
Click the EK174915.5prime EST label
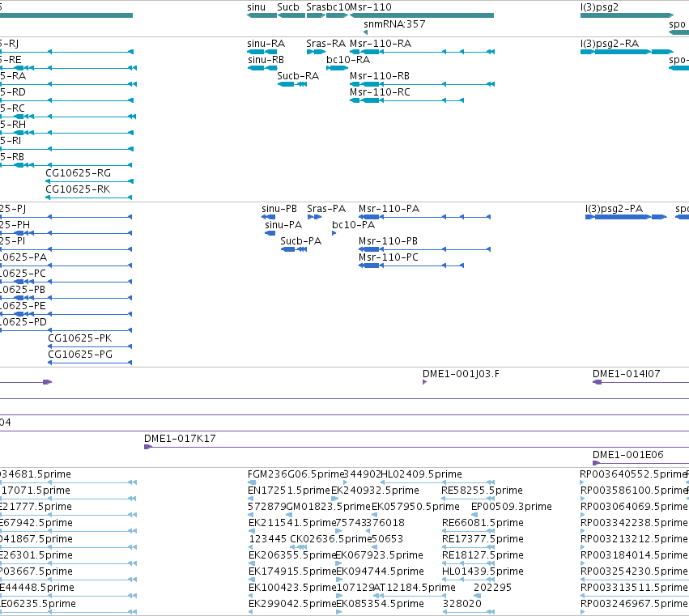292,571
